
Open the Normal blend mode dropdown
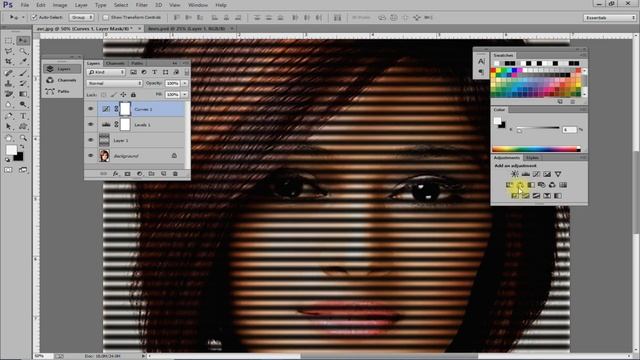(114, 83)
